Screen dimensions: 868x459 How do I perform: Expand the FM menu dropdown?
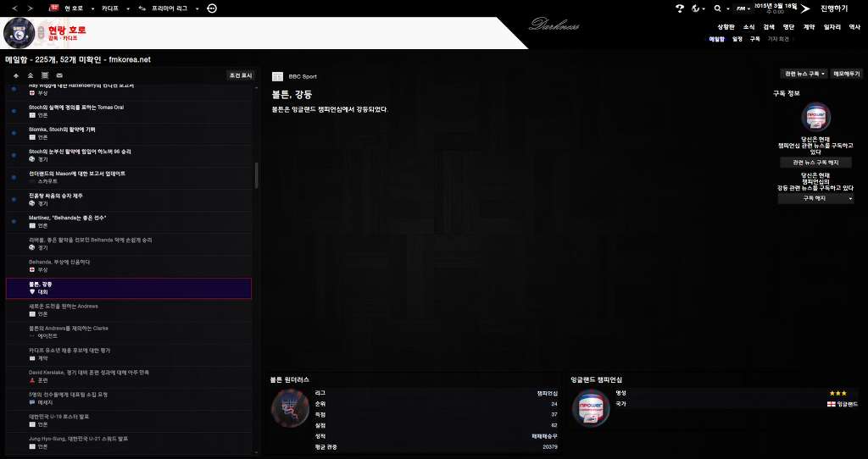[x=743, y=8]
